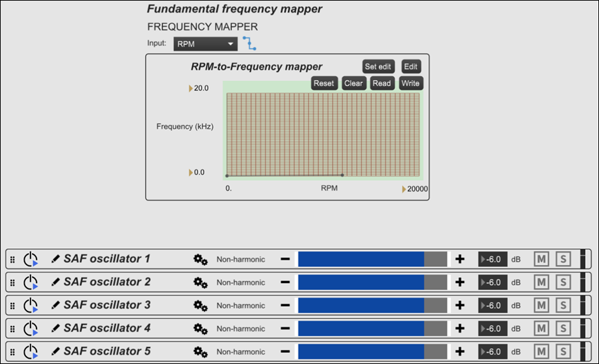Click pencil rename icon of SAF oscillator 2
Screen dimensions: 599x364
(55, 282)
